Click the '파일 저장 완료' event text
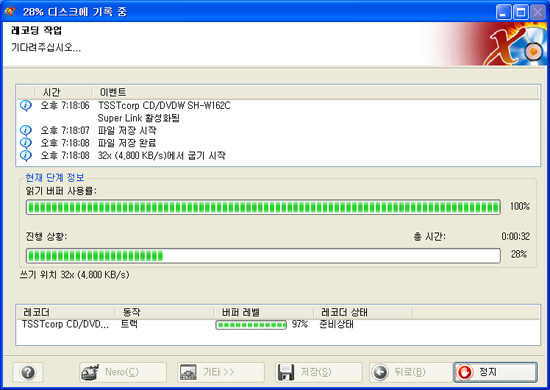This screenshot has width=550, height=390. (127, 143)
